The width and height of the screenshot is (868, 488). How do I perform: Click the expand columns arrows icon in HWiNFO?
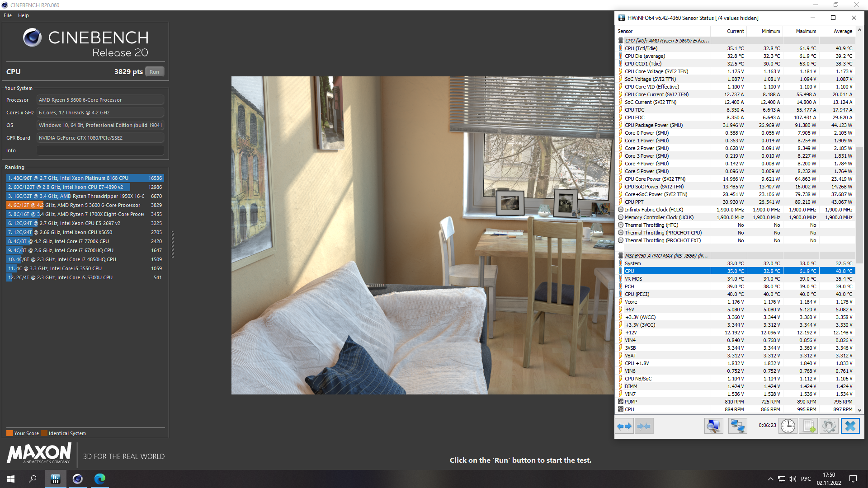coord(624,426)
